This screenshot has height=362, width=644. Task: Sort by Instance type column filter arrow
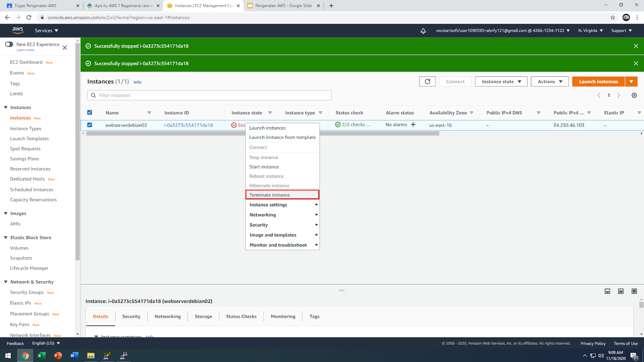[320, 113]
